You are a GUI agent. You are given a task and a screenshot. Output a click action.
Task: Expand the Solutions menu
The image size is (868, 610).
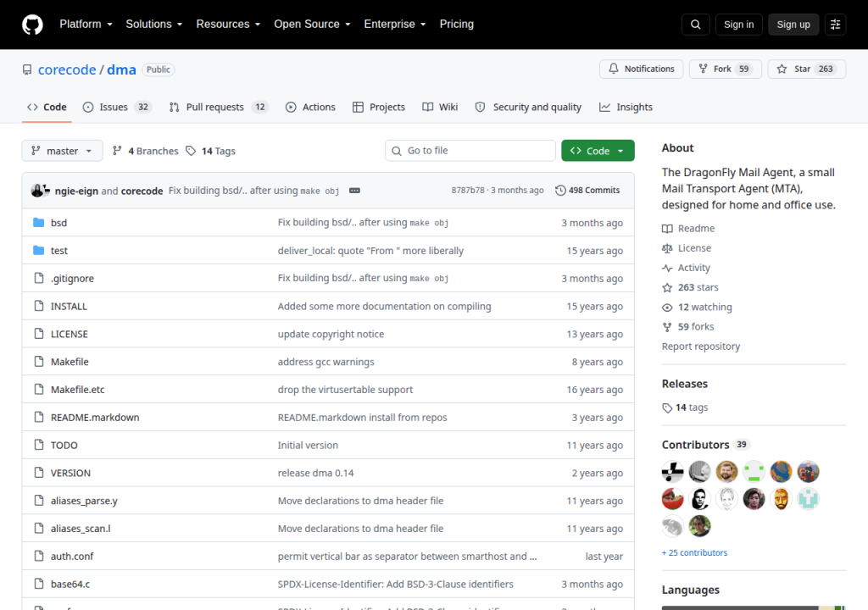[x=154, y=25]
